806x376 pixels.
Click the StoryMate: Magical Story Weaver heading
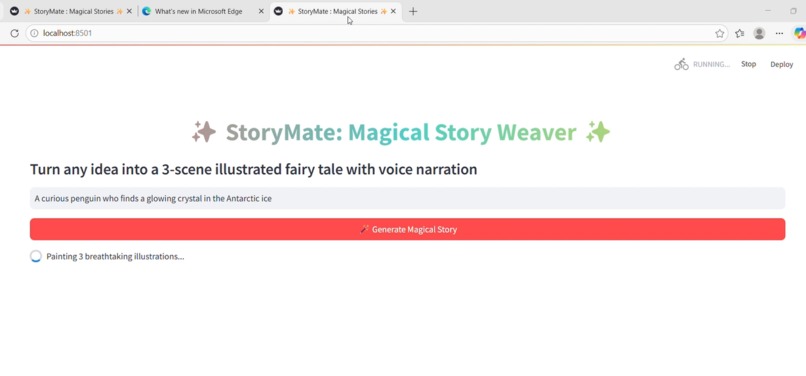(x=401, y=133)
